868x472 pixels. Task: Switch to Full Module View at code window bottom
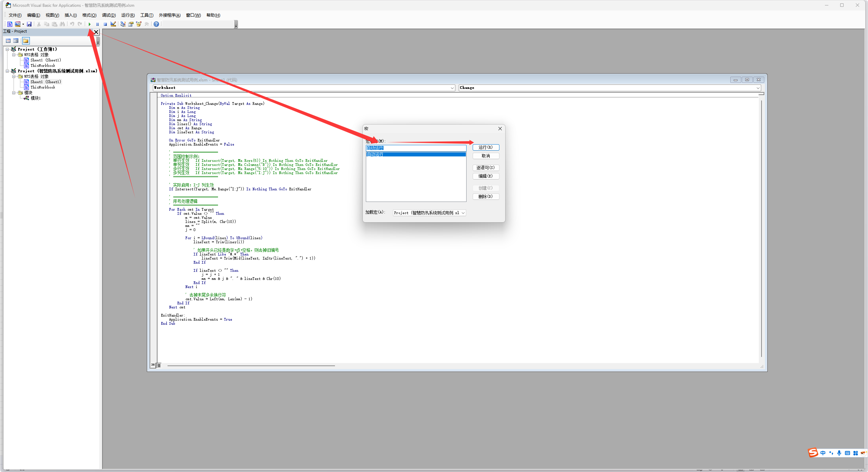[159, 365]
